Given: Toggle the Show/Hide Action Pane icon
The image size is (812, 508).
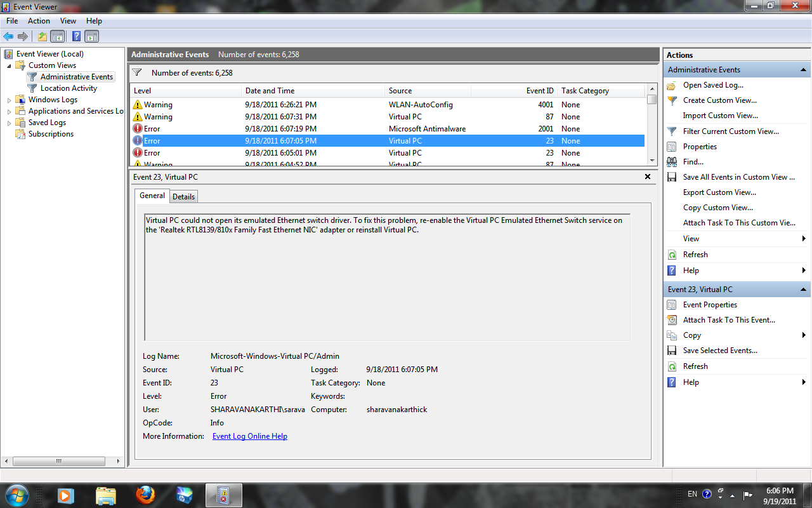Looking at the screenshot, I should 92,36.
